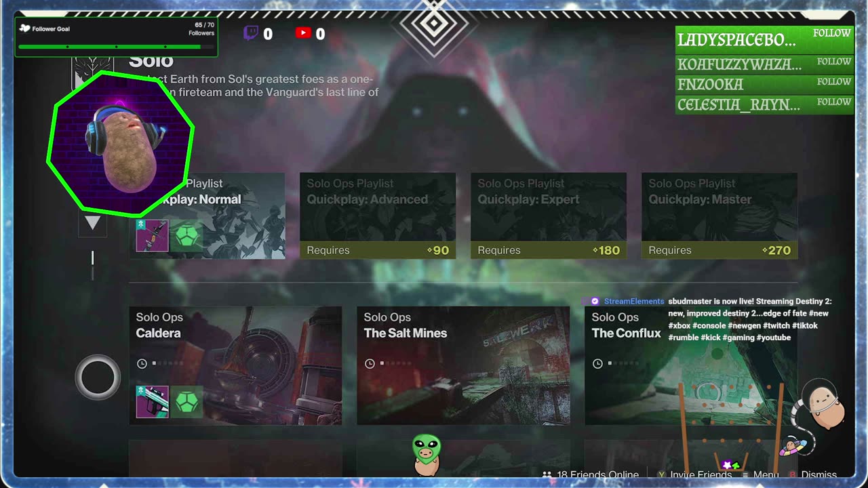
Task: Open The Conflux Solo Ops activity
Action: coord(691,365)
